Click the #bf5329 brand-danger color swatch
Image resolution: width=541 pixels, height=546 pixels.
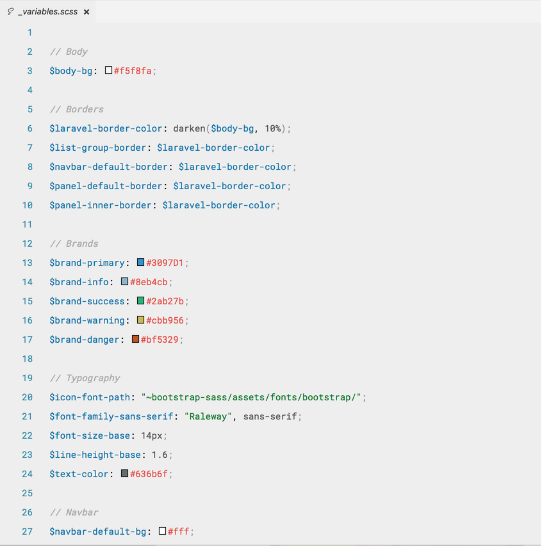click(x=135, y=339)
